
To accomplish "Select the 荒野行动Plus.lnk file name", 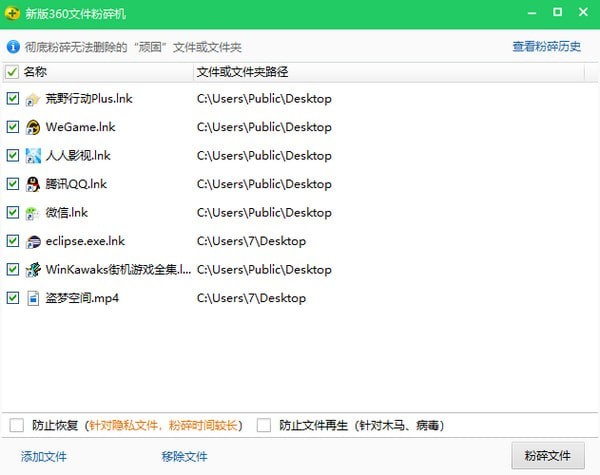I will point(89,99).
